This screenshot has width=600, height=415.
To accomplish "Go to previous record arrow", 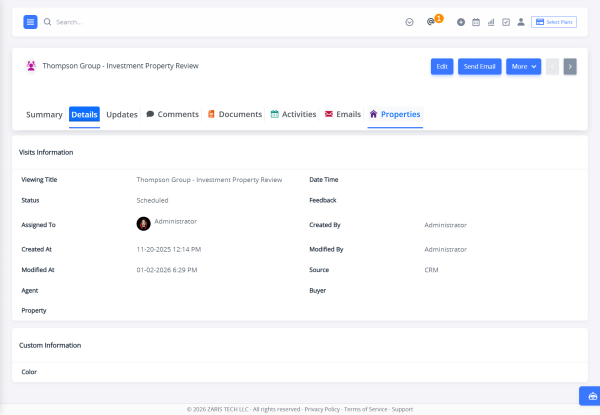I will pyautogui.click(x=552, y=67).
